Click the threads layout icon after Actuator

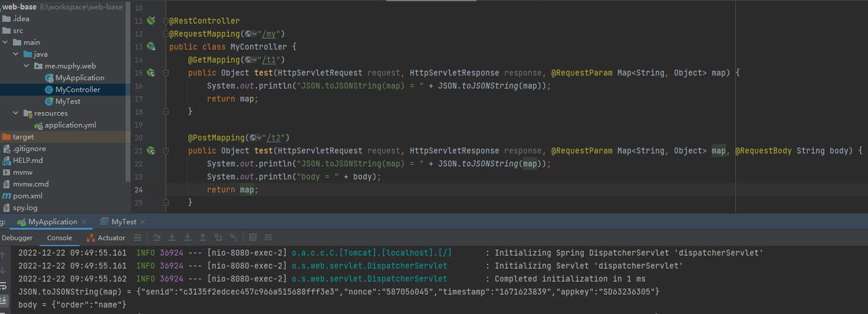tap(137, 238)
